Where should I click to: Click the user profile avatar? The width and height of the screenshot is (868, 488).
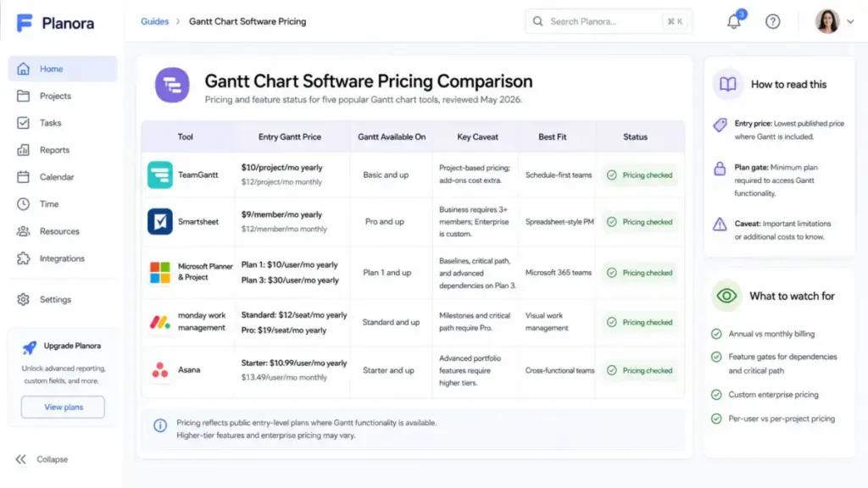tap(827, 21)
